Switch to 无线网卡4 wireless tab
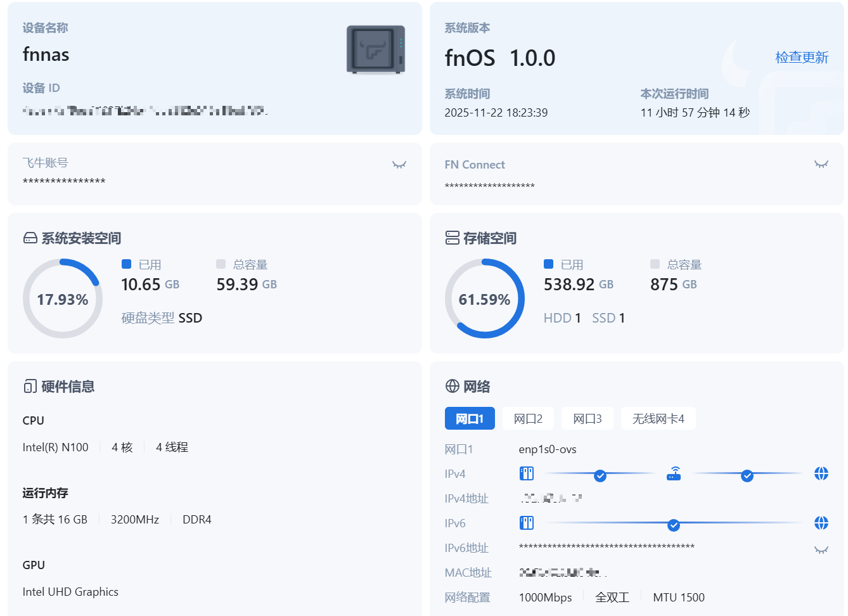Viewport: 848px width, 616px height. [x=658, y=419]
